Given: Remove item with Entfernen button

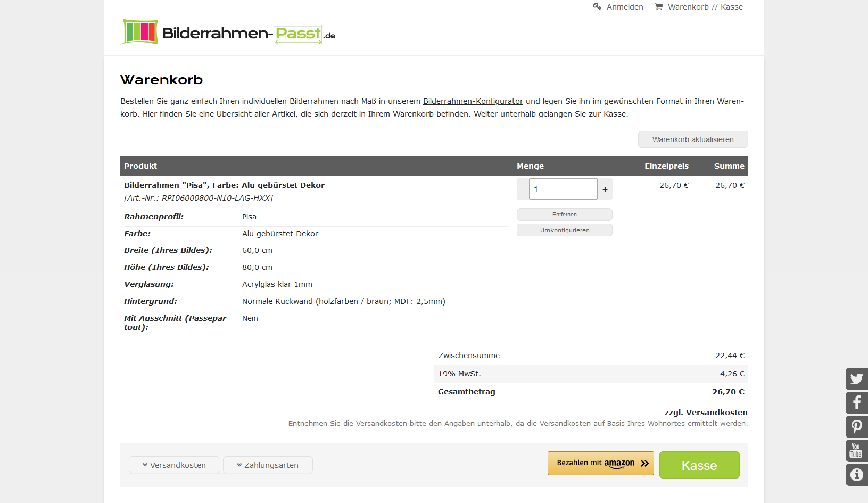Looking at the screenshot, I should 564,215.
